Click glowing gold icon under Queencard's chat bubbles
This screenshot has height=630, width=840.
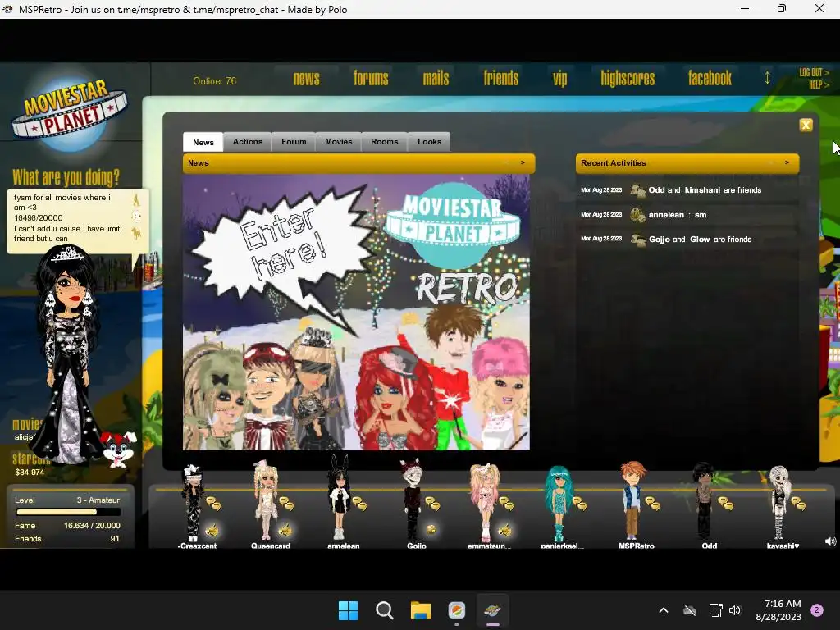(x=285, y=530)
